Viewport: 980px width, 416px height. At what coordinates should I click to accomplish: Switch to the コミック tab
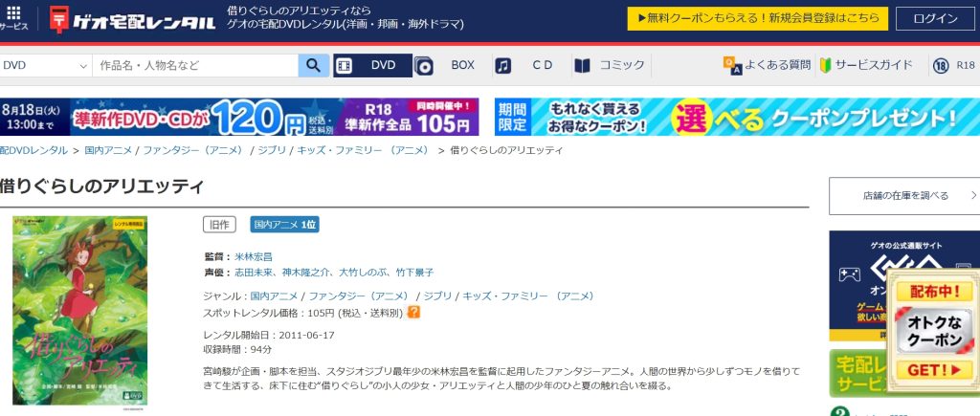click(x=622, y=65)
